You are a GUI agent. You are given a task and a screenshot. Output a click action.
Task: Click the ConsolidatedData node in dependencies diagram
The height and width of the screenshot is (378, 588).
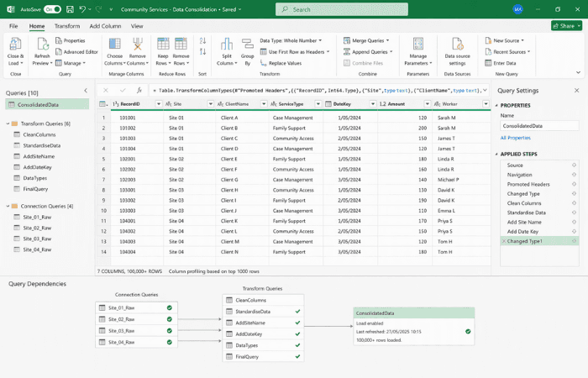(x=414, y=326)
